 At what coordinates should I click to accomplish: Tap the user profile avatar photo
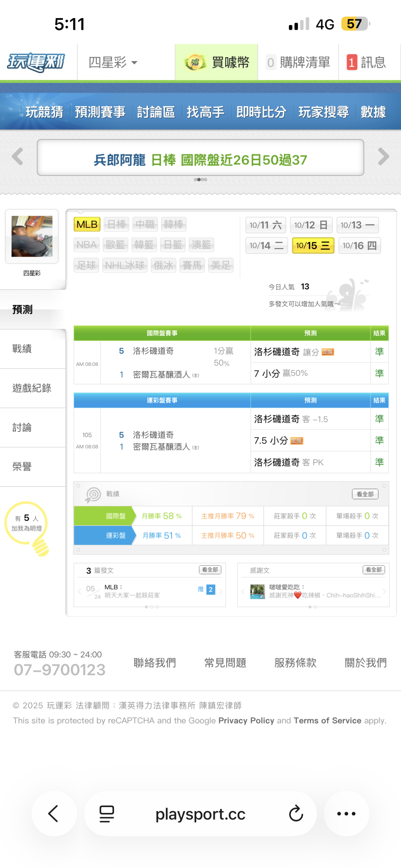pyautogui.click(x=32, y=236)
